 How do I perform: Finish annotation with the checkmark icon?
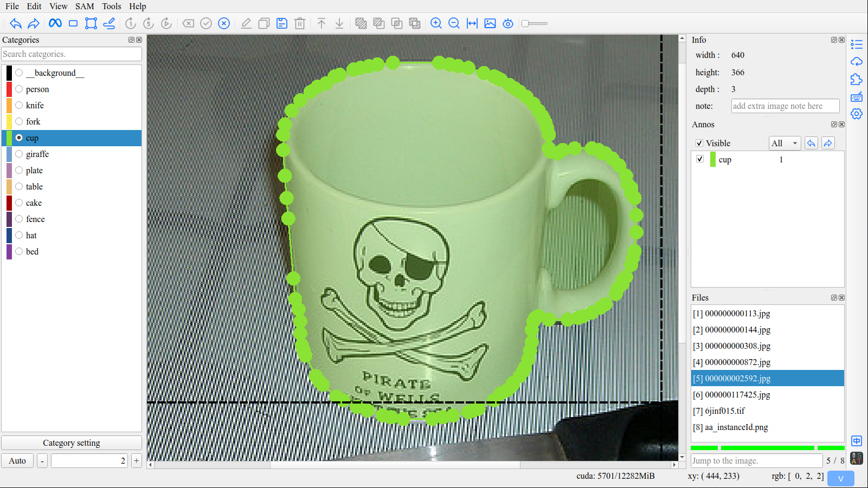[206, 23]
